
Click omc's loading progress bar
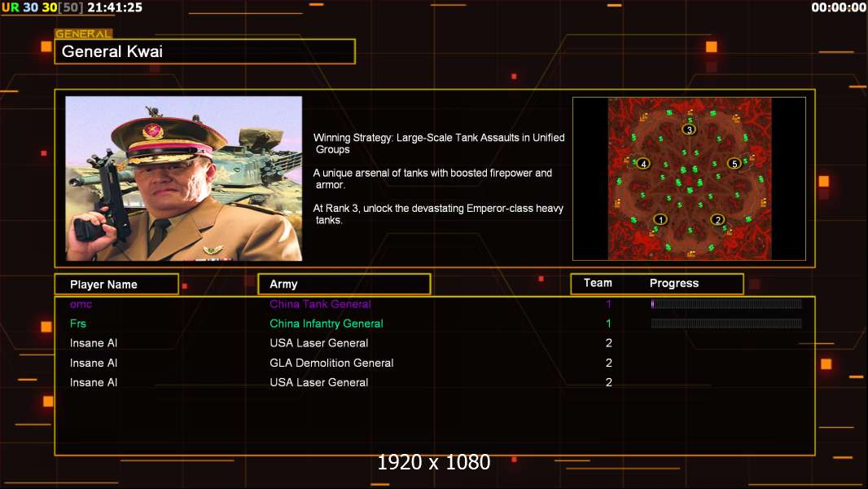point(726,303)
